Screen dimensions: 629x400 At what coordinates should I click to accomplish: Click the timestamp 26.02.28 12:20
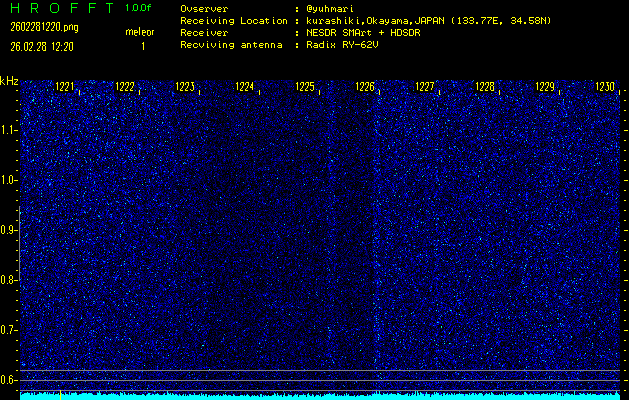(x=42, y=47)
